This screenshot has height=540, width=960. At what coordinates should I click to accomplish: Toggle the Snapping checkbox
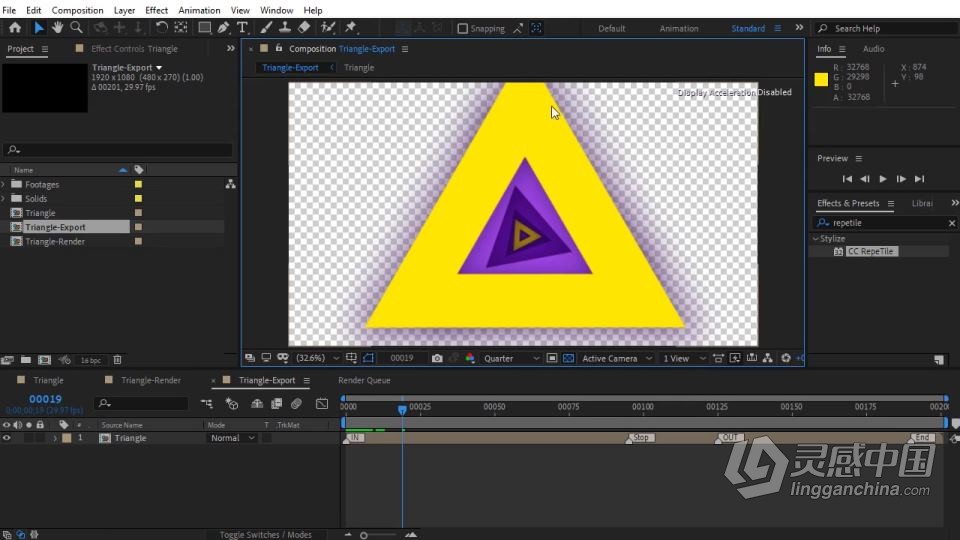[463, 28]
